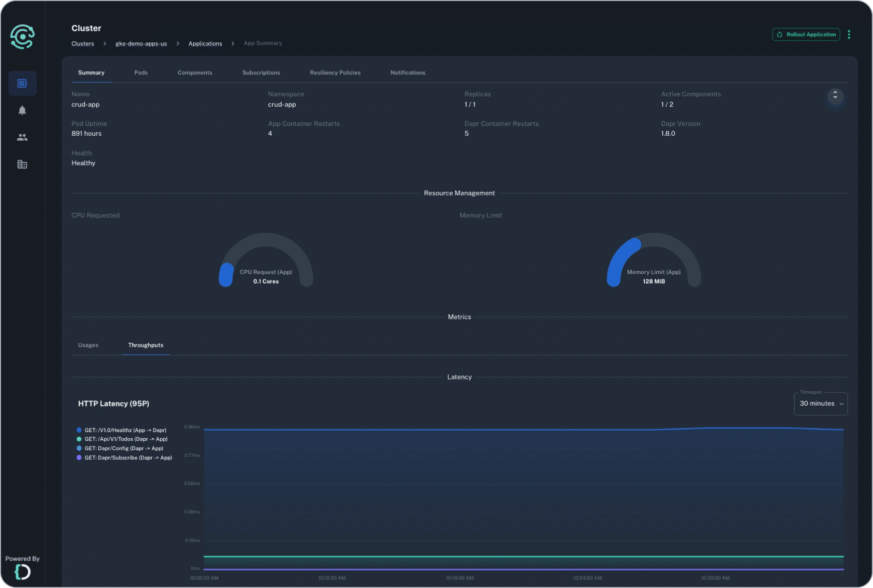
Task: Select the Usages metrics tab
Action: pyautogui.click(x=88, y=345)
